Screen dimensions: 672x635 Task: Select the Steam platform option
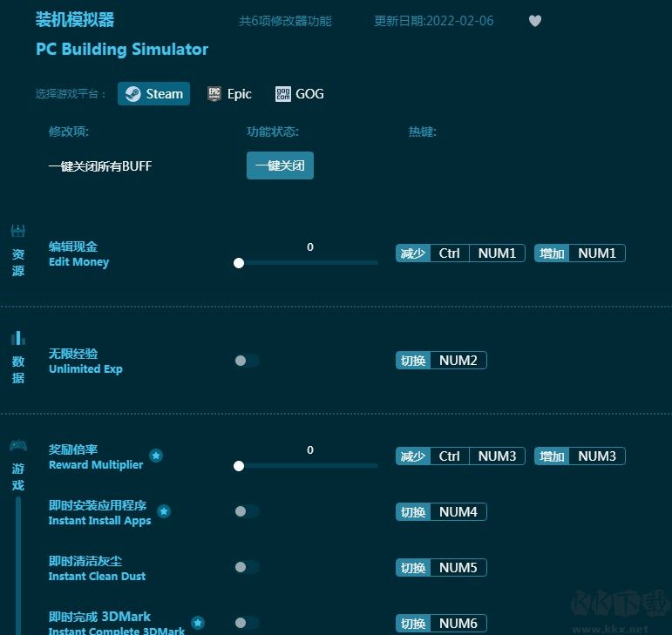click(154, 94)
